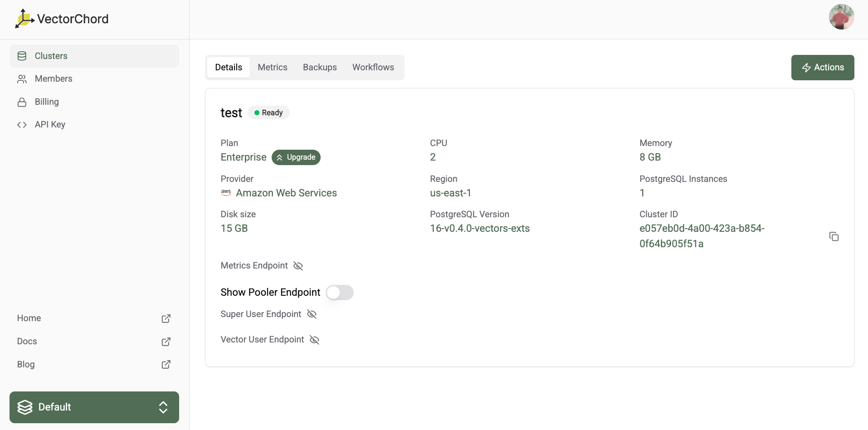868x430 pixels.
Task: Open the user avatar menu
Action: (841, 17)
